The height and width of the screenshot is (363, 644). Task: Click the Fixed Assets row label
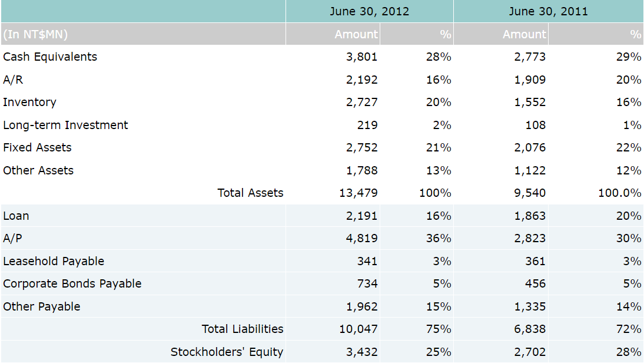(x=37, y=147)
